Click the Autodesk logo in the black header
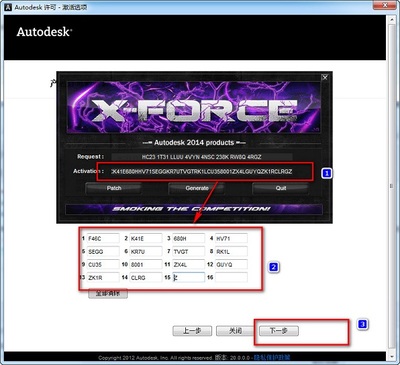The width and height of the screenshot is (400, 365). click(44, 32)
